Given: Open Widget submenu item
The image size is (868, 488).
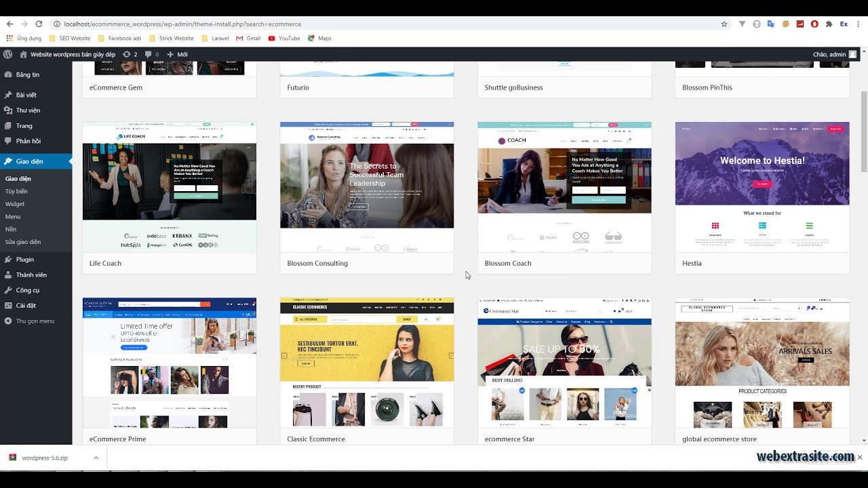Looking at the screenshot, I should [x=15, y=204].
